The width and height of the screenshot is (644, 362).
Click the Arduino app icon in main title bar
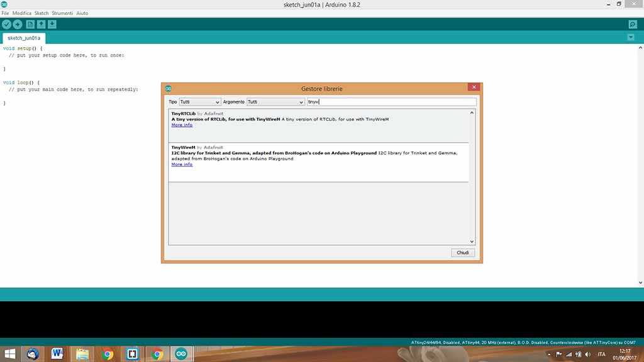tap(4, 4)
